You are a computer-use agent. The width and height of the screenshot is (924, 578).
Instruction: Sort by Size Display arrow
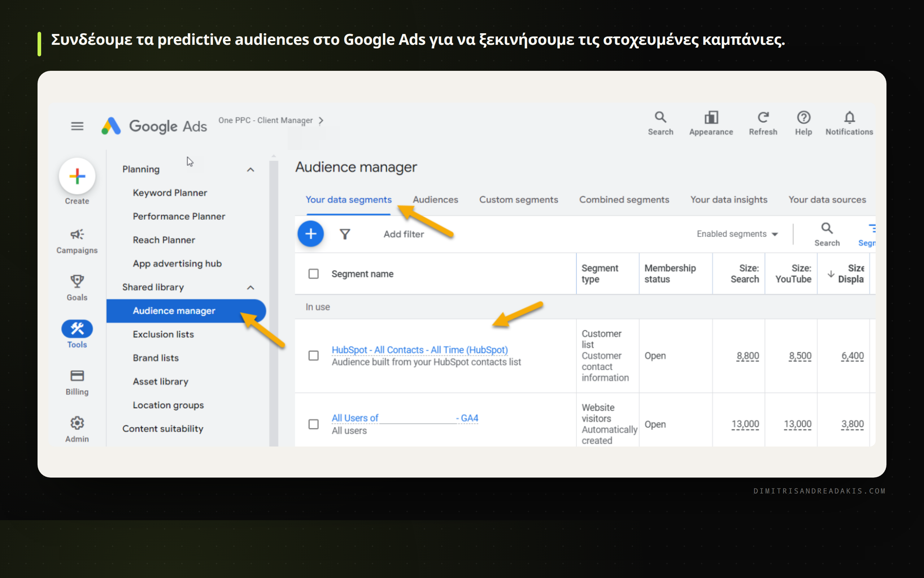[x=831, y=274]
